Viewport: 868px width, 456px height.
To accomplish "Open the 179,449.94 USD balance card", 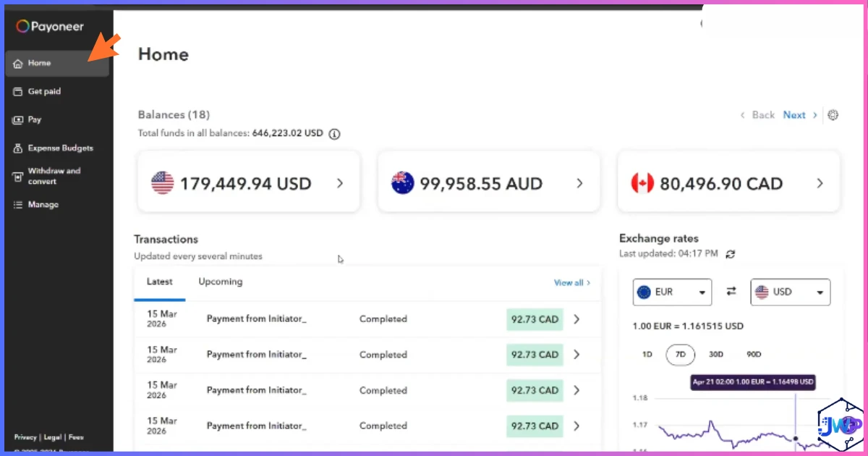I will coord(248,182).
